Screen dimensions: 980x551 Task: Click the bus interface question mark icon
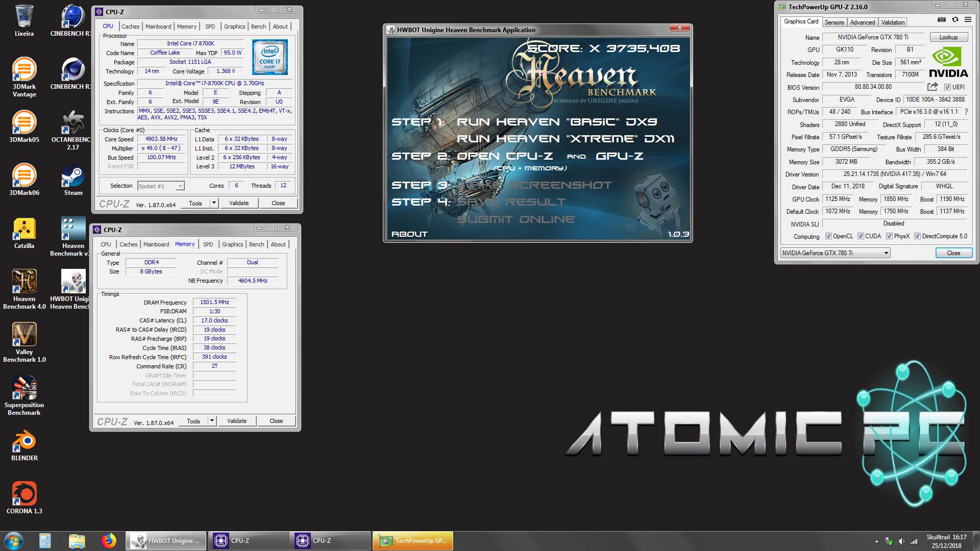(966, 112)
